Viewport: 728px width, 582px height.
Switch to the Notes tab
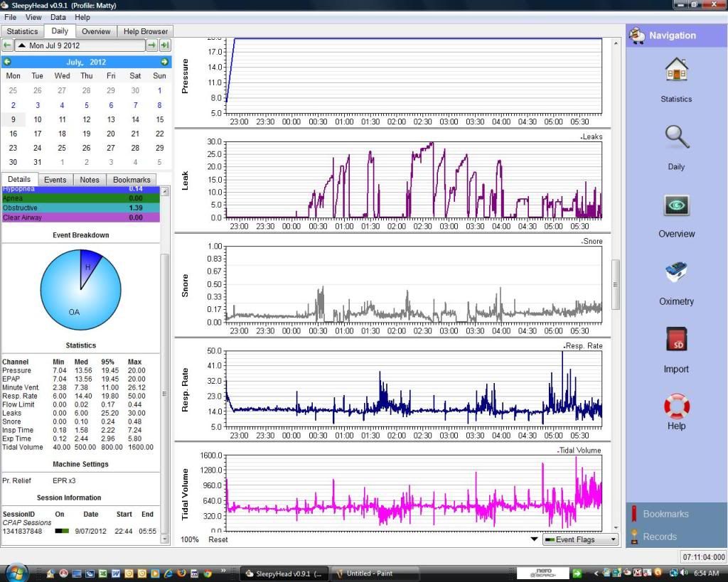click(90, 180)
